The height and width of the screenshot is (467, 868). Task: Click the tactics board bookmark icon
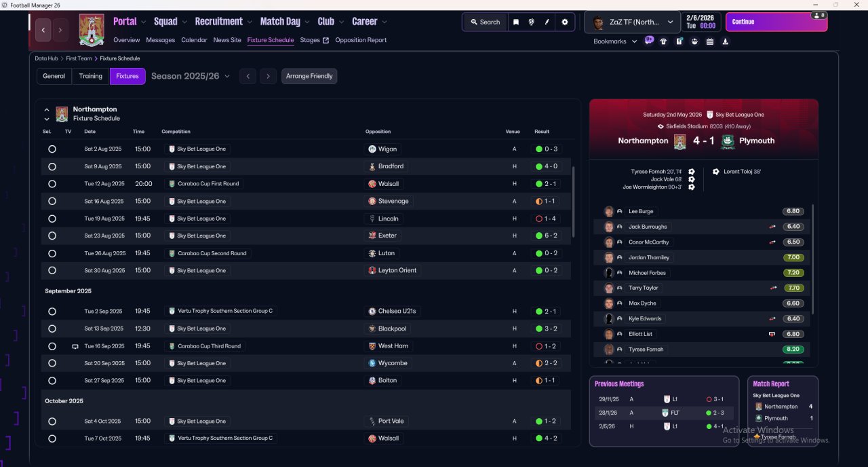[x=679, y=41]
